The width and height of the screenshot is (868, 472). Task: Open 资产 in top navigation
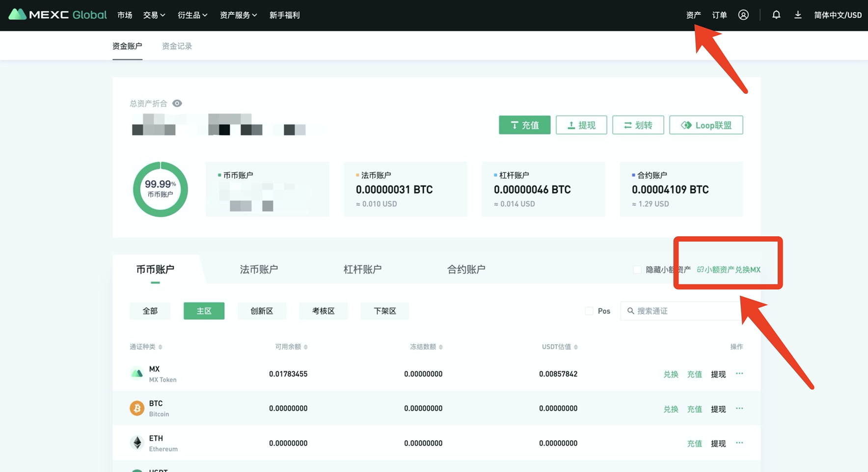pos(693,15)
